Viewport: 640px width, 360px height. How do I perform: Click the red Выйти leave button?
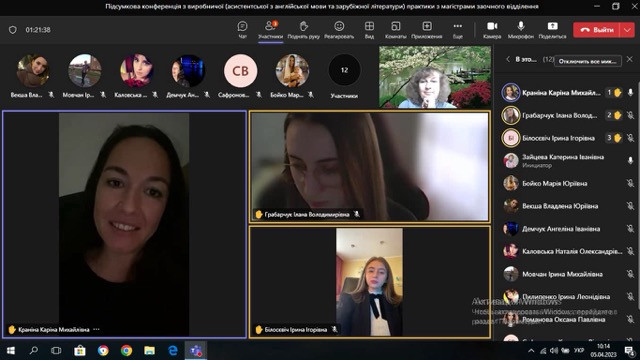(597, 30)
